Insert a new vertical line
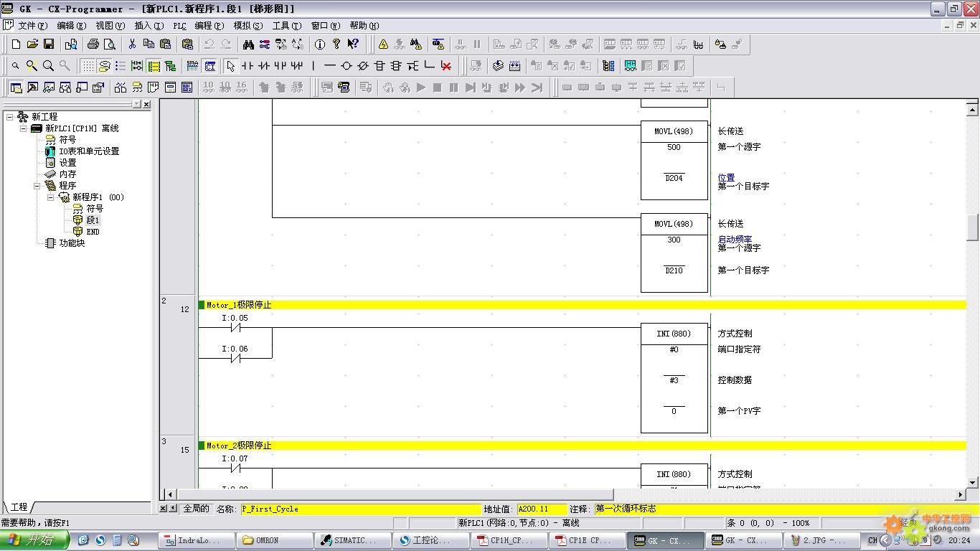The width and height of the screenshot is (980, 551). click(314, 66)
